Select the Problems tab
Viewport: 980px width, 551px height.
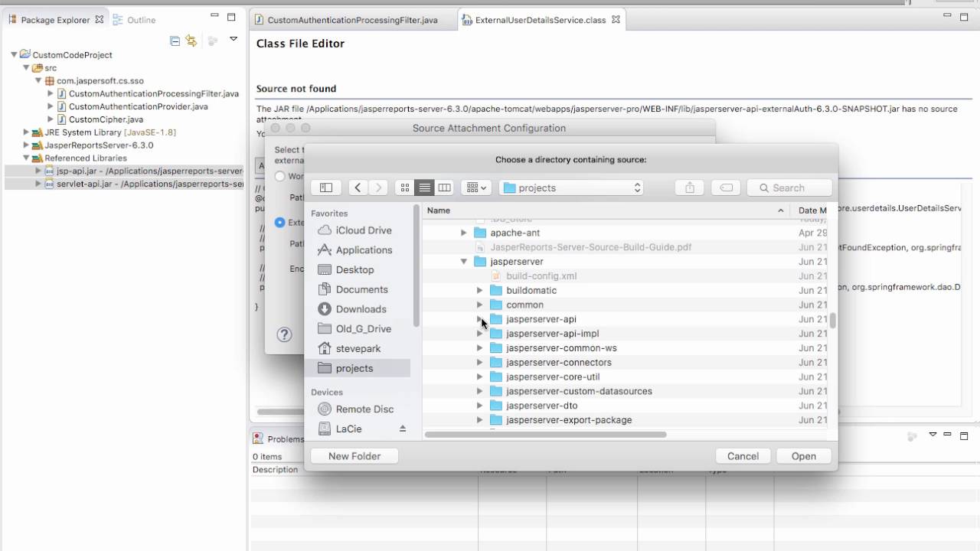pyautogui.click(x=279, y=439)
